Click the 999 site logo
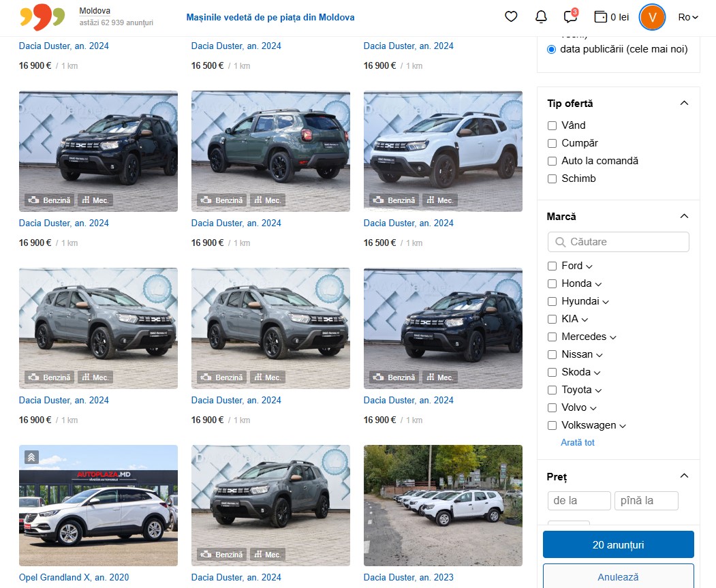Image resolution: width=716 pixels, height=588 pixels. (42, 17)
